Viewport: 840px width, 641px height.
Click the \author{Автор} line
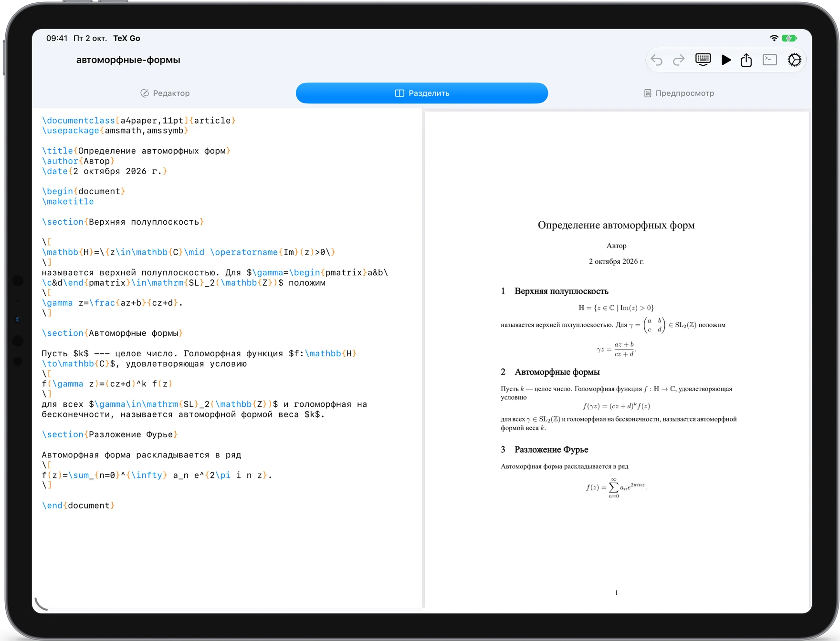coord(78,161)
